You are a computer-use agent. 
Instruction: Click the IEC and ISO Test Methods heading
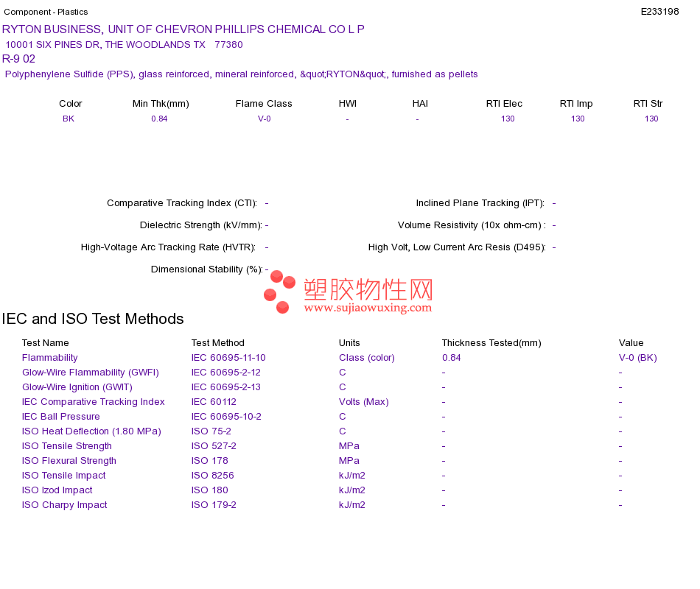(x=93, y=319)
